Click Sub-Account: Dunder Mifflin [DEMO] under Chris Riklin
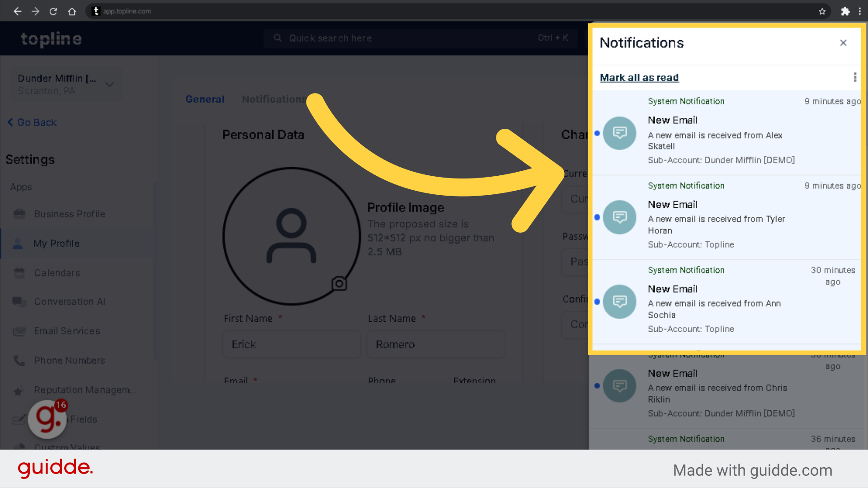 [x=721, y=414]
